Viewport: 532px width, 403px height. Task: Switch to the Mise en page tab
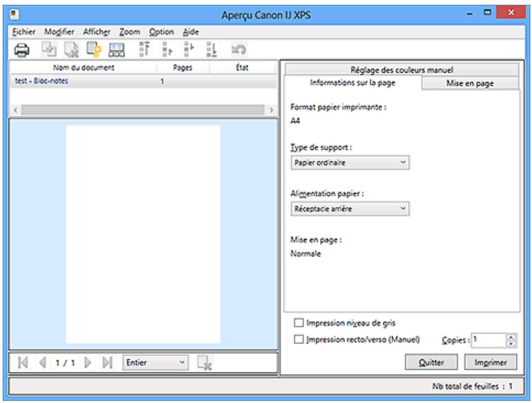click(470, 83)
